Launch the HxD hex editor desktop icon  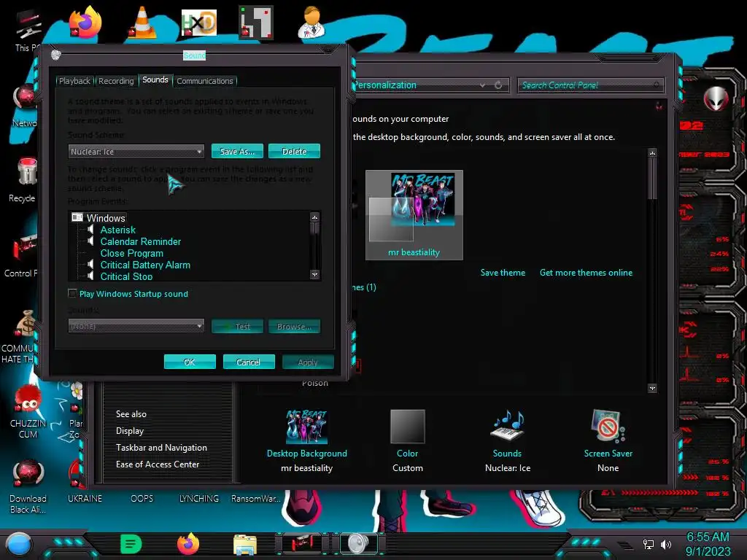[x=198, y=23]
